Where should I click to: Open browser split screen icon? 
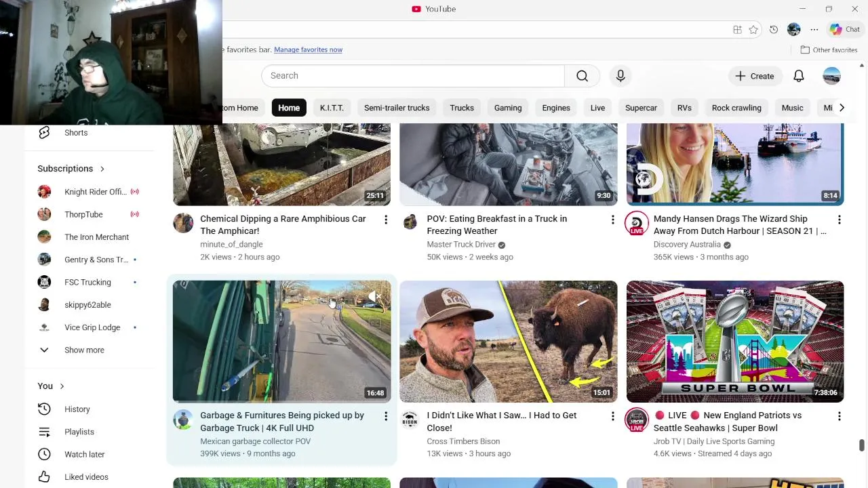(737, 30)
